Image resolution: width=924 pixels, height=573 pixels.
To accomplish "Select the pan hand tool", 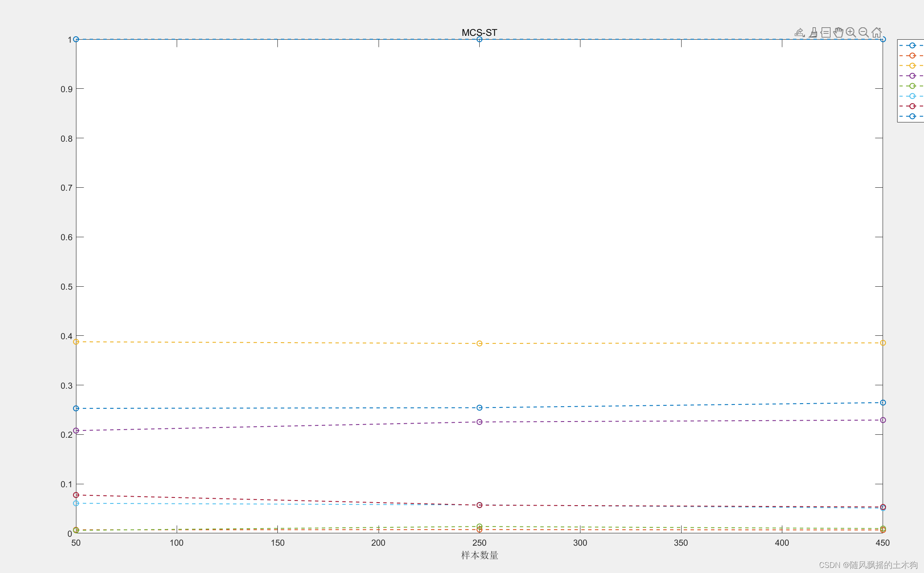I will pos(838,32).
